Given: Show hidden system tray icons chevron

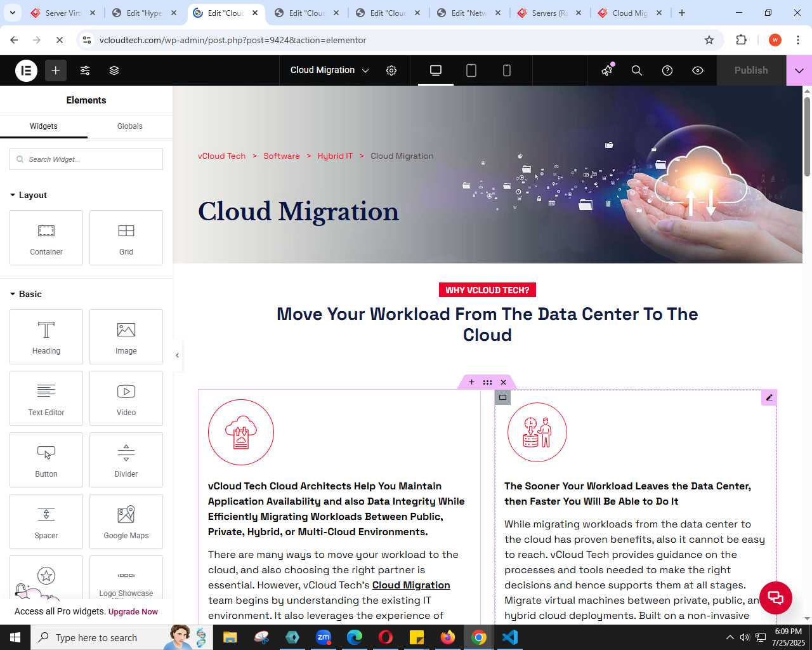Looking at the screenshot, I should point(730,637).
